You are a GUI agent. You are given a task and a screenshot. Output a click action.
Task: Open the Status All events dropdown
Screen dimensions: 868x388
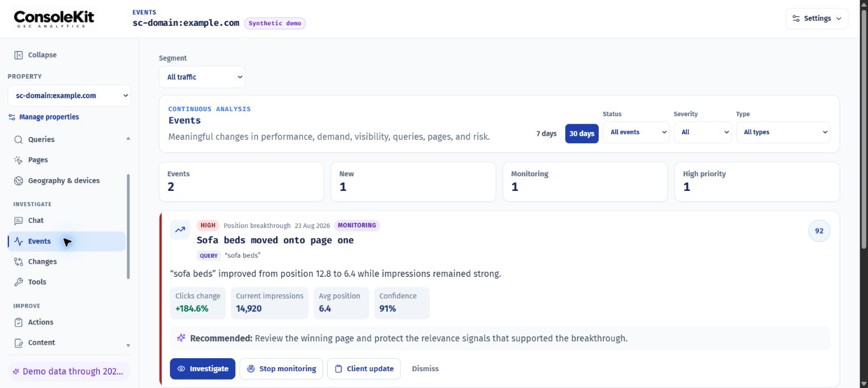(636, 132)
